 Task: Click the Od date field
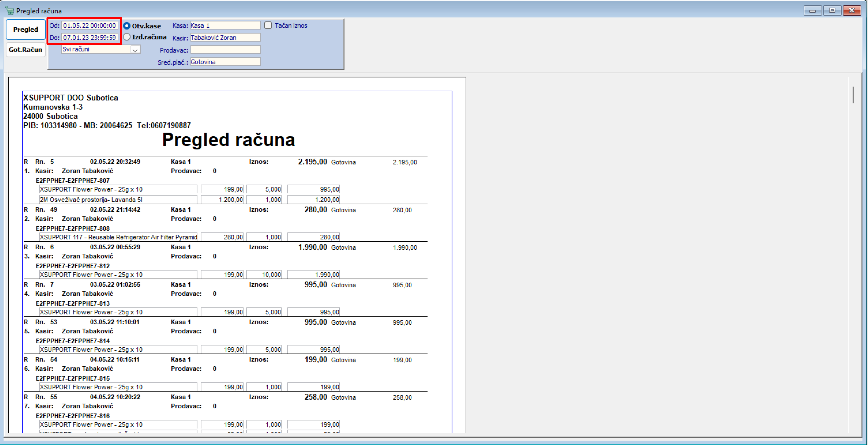pos(90,26)
